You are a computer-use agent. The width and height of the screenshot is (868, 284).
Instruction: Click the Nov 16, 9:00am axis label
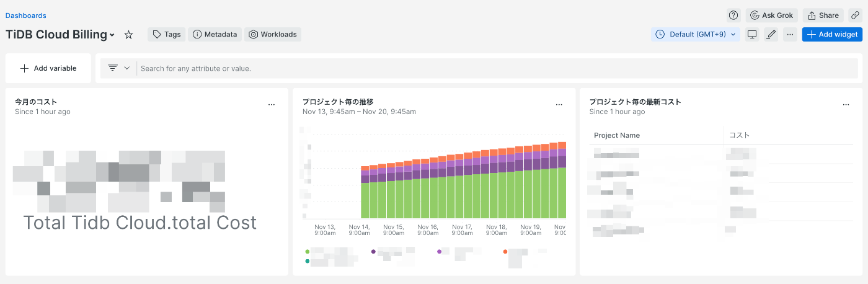(427, 230)
